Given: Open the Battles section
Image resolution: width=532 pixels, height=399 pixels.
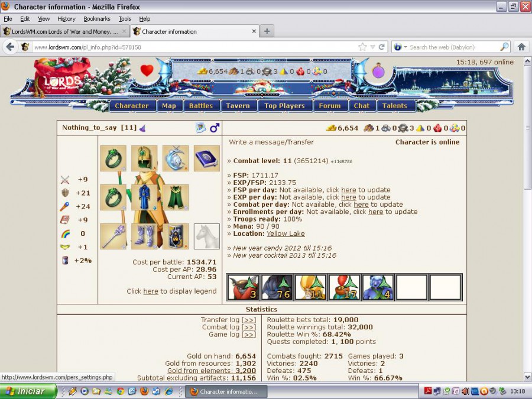Looking at the screenshot, I should (201, 106).
